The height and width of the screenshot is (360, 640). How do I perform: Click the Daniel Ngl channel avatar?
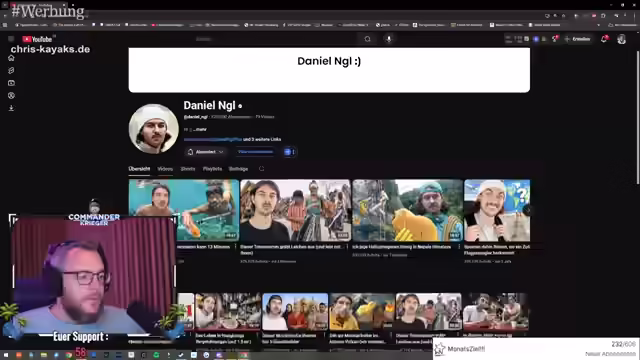(x=153, y=129)
